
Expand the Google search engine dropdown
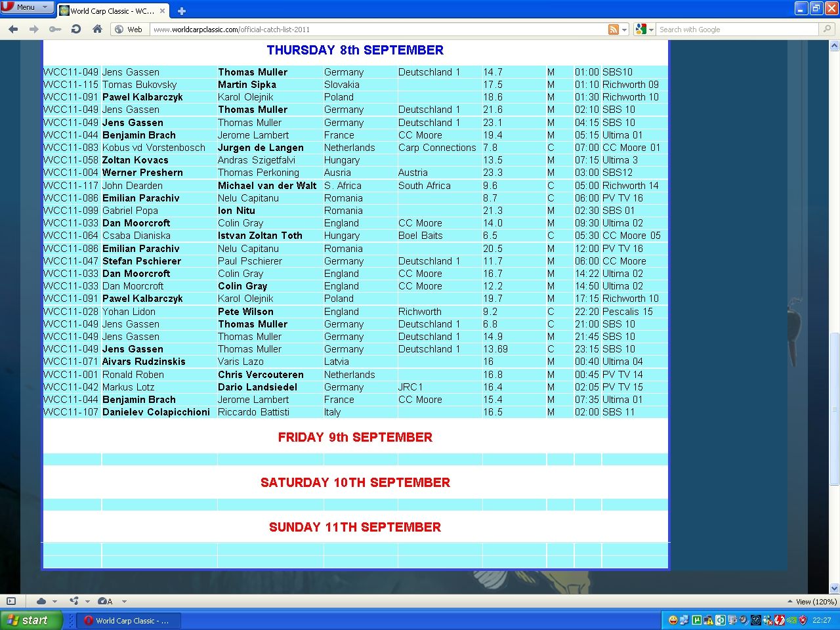[644, 30]
